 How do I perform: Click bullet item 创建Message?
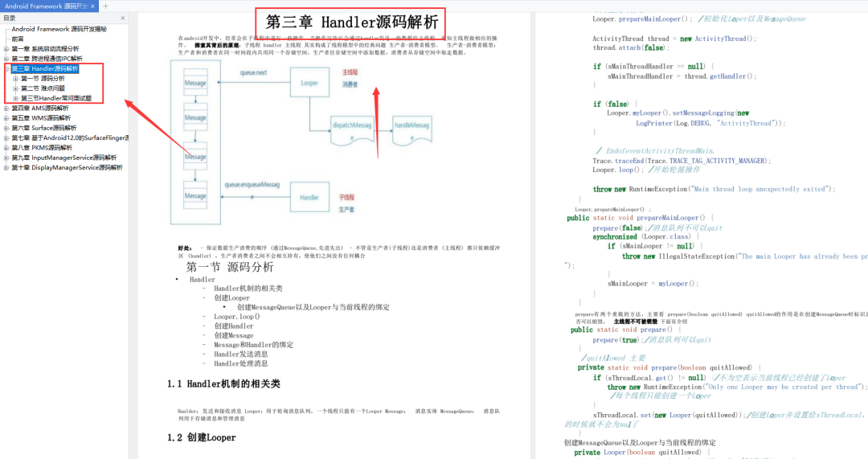pos(234,335)
